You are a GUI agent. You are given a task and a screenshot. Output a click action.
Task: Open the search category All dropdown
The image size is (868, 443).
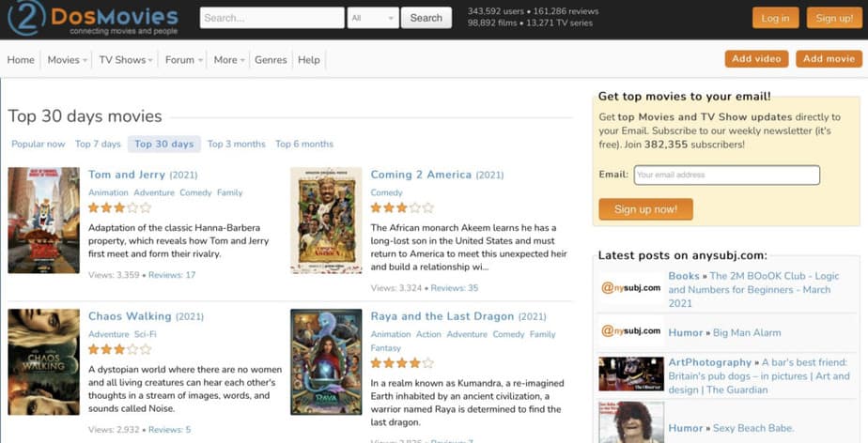[x=373, y=18]
